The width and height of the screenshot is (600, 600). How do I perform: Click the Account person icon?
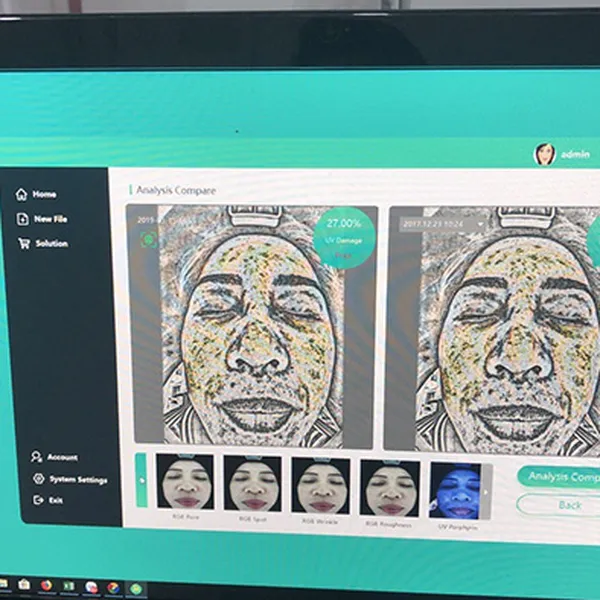[x=37, y=457]
